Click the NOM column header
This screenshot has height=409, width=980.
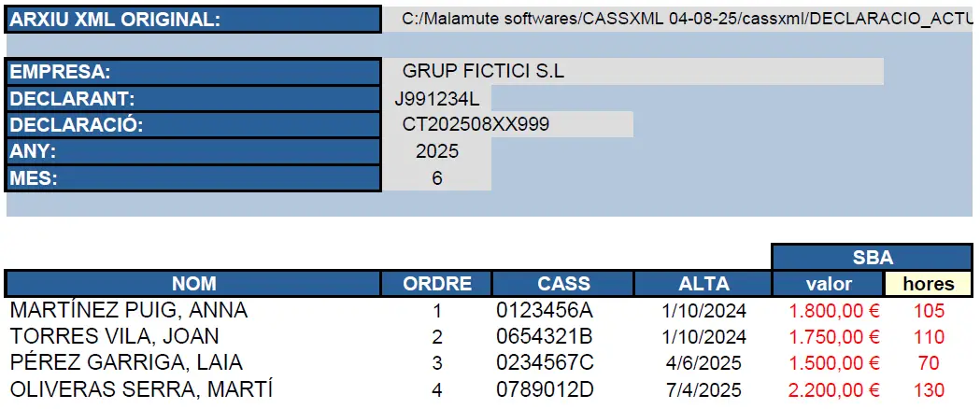[x=193, y=284]
